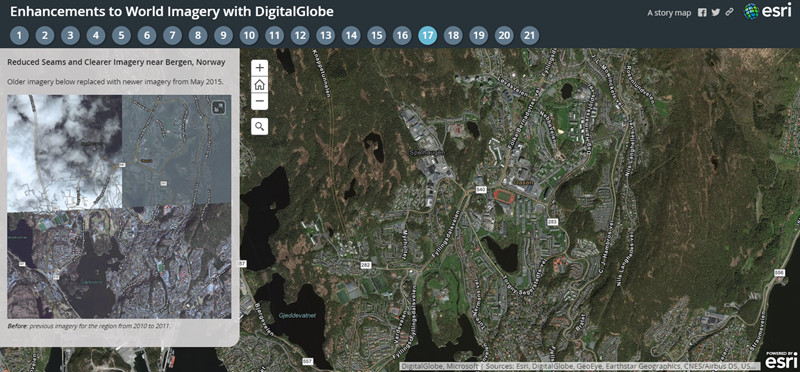Click road 540 marker on map
Viewport: 800px width, 372px height.
[x=480, y=190]
